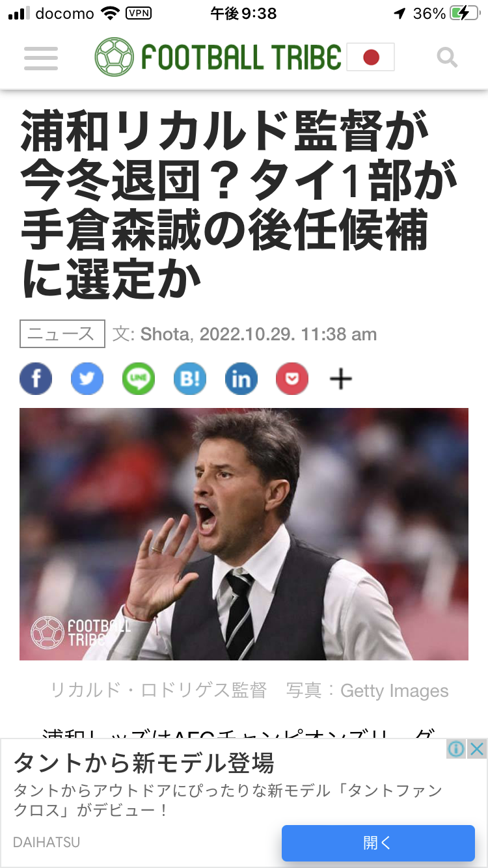Open author Shota's profile link
The image size is (488, 868).
(x=165, y=334)
